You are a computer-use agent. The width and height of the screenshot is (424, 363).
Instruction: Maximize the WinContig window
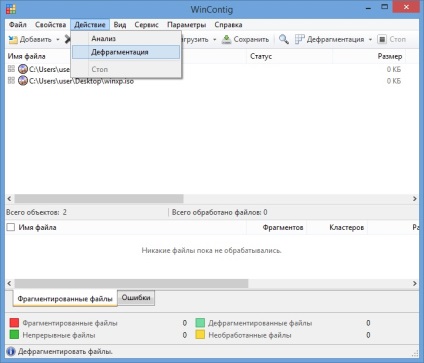[x=385, y=7]
